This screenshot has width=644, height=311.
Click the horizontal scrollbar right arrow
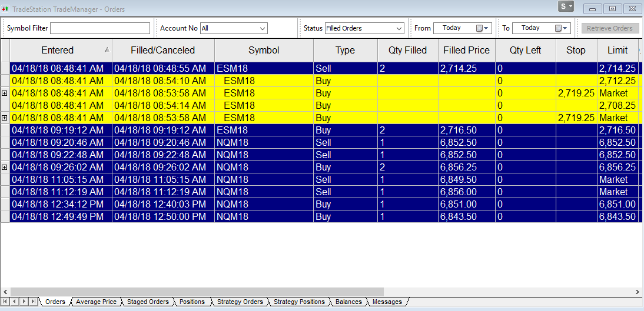point(637,292)
